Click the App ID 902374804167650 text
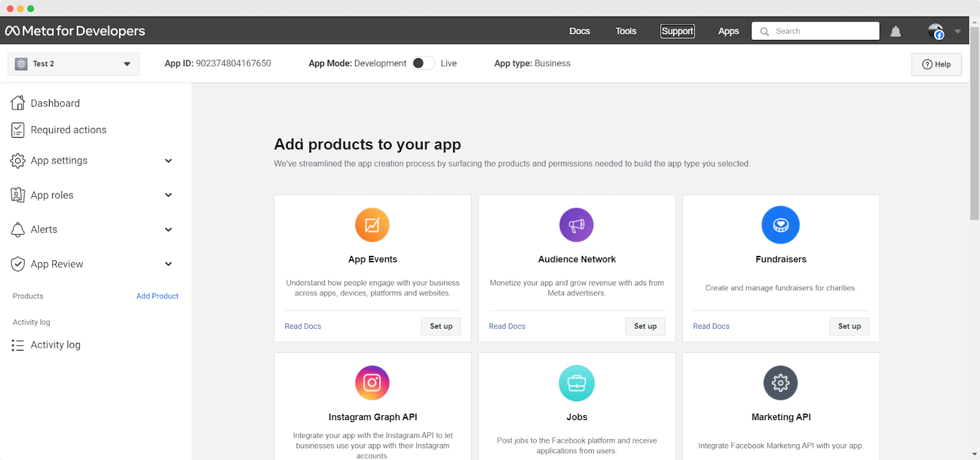This screenshot has width=980, height=460. 217,63
